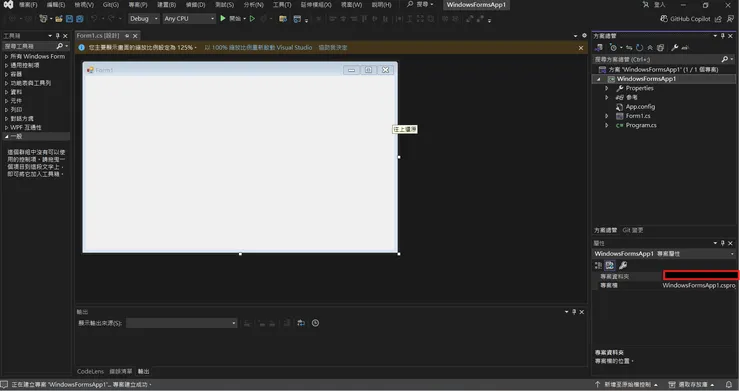This screenshot has height=391, width=740.
Task: Switch to CodeLens tab at bottom
Action: point(90,372)
